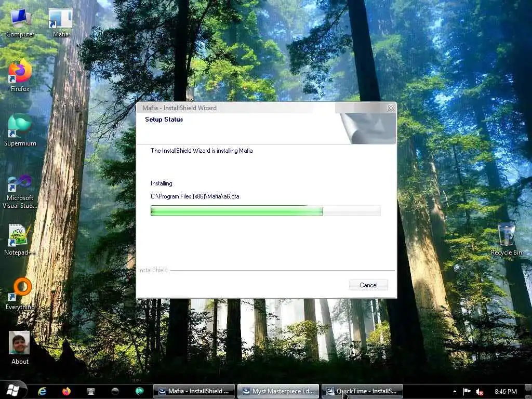Click the clock showing 8:46 PM

[x=506, y=392]
